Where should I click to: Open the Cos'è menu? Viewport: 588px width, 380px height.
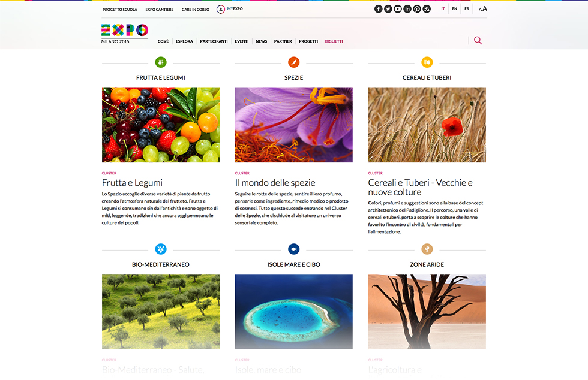coord(163,41)
